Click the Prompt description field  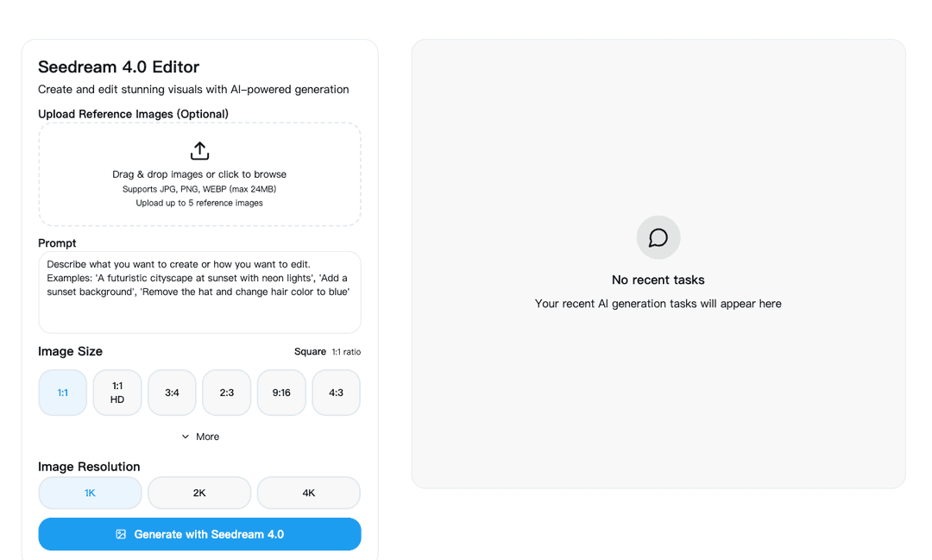tap(199, 291)
